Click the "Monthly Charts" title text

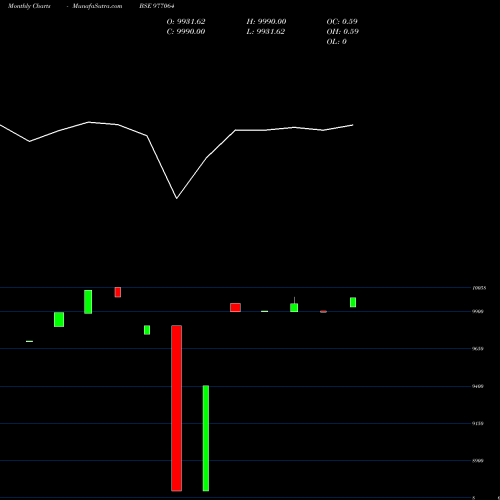(x=29, y=6)
